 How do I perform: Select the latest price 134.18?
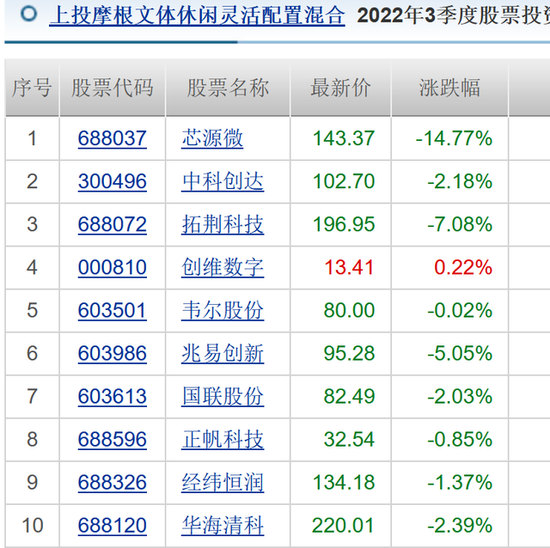(x=343, y=482)
